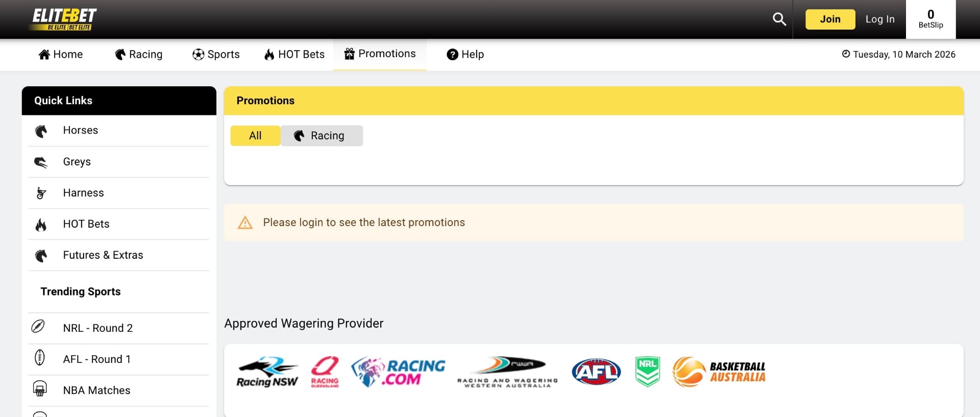
Task: Click the NBA basketball hoop icon
Action: point(40,389)
